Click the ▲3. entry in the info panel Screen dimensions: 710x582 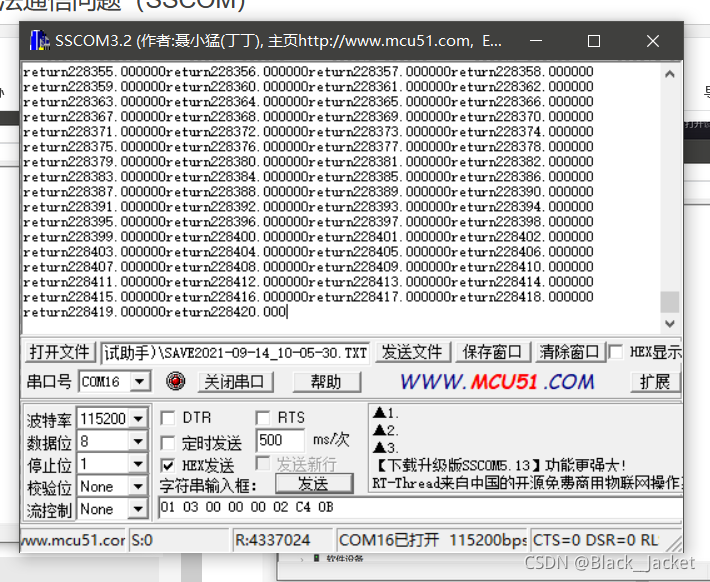[x=386, y=447]
